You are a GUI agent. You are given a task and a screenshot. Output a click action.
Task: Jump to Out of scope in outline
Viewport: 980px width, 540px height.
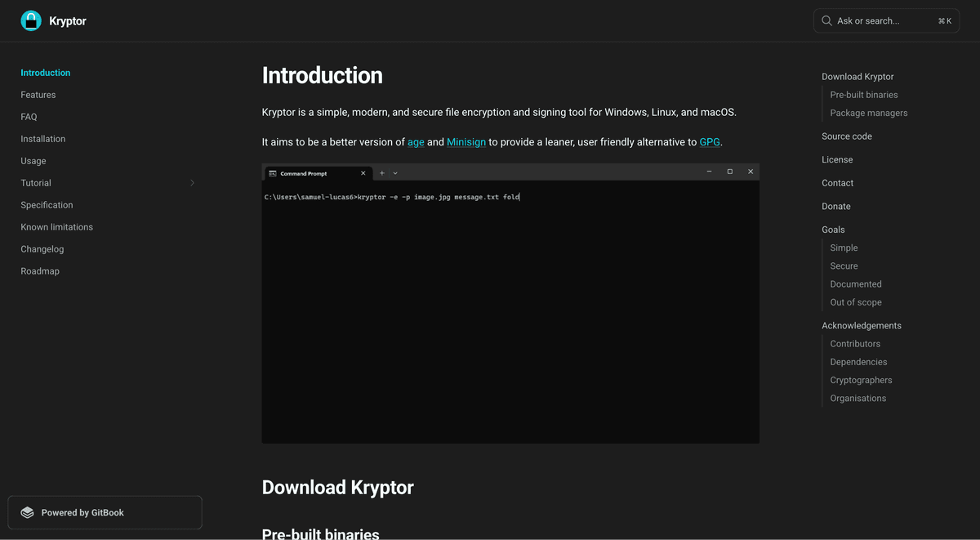(856, 302)
